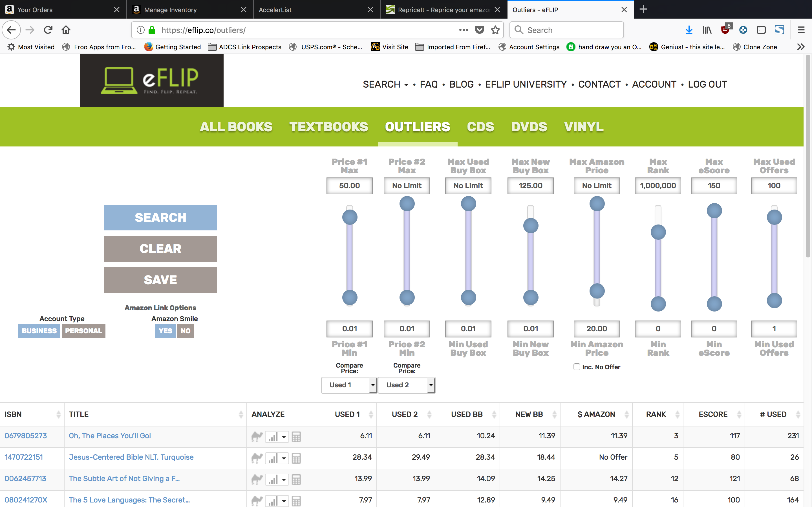Viewport: 812px width, 507px height.
Task: Open calculator icon for Jesus-Centered Bible row
Action: 296,458
